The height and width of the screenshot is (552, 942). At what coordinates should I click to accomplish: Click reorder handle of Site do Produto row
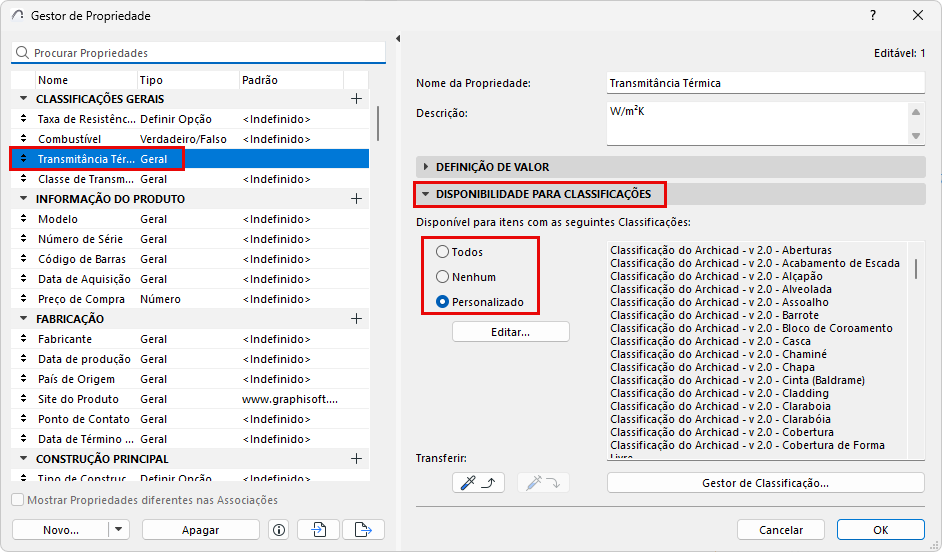pos(23,399)
